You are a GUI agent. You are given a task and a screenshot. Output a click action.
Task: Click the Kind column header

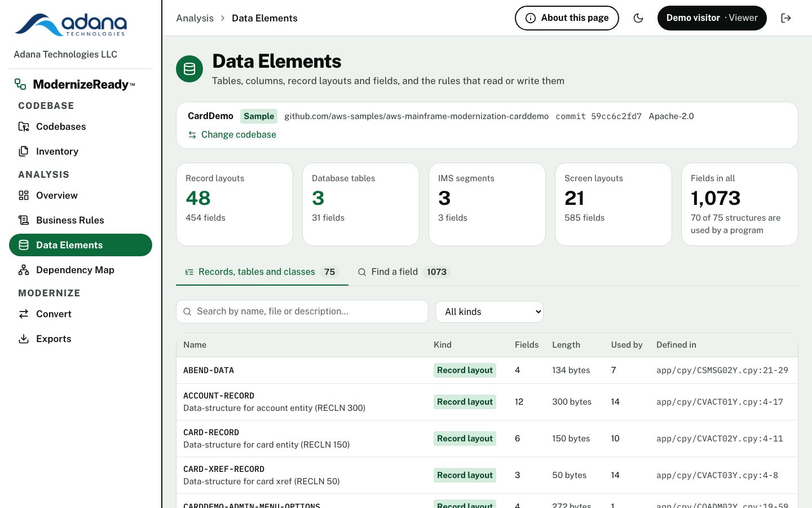pyautogui.click(x=443, y=345)
